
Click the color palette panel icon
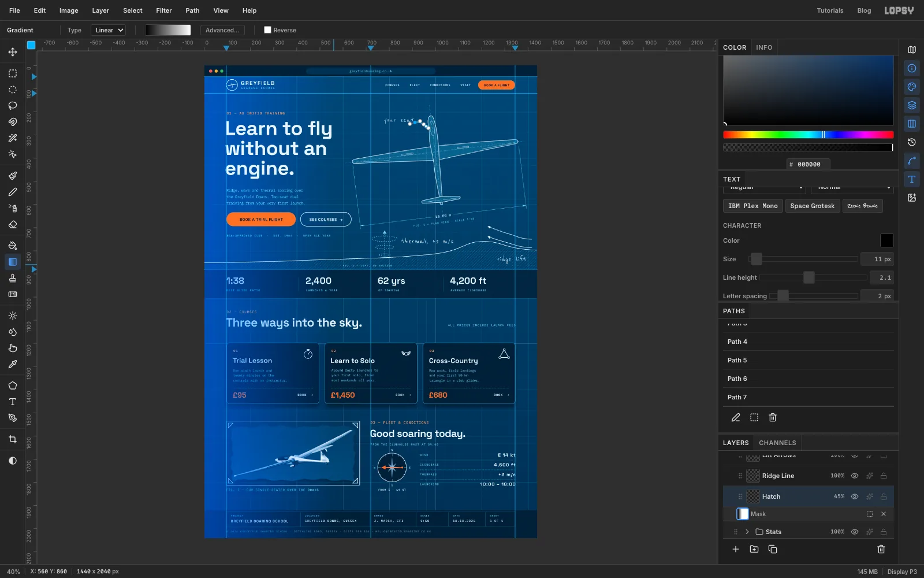click(912, 87)
